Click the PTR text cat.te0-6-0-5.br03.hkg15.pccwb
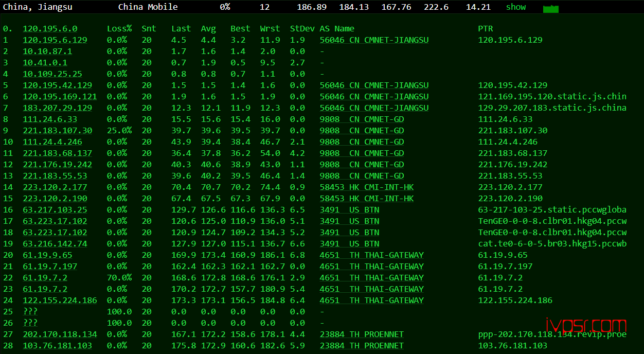The image size is (644, 354). pos(552,244)
